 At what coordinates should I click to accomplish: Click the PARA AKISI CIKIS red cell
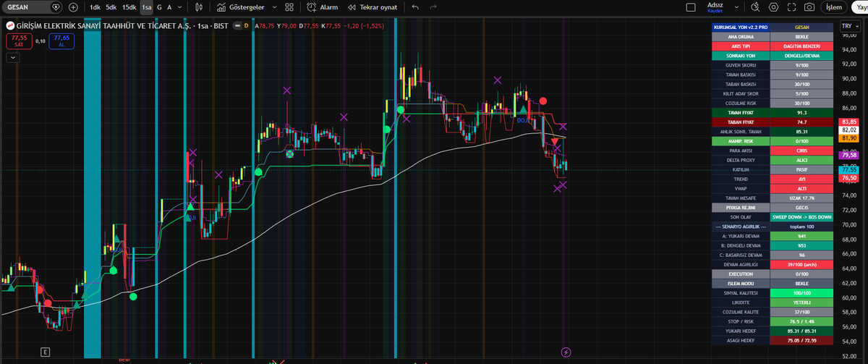802,150
